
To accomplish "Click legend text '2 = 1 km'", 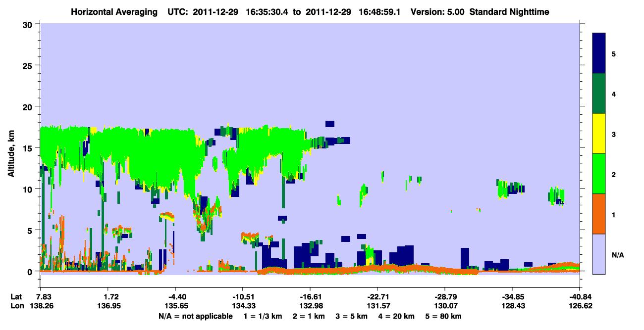I will point(308,316).
